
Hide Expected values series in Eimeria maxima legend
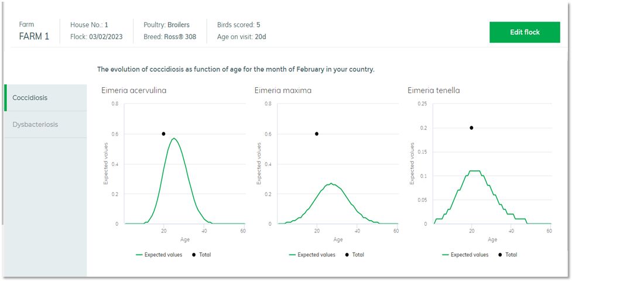(312, 255)
